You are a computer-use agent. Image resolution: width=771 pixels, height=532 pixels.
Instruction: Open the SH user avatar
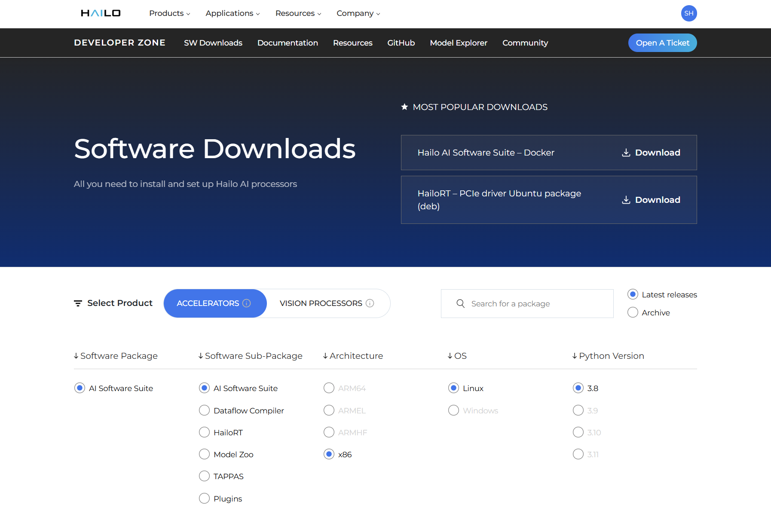click(688, 13)
